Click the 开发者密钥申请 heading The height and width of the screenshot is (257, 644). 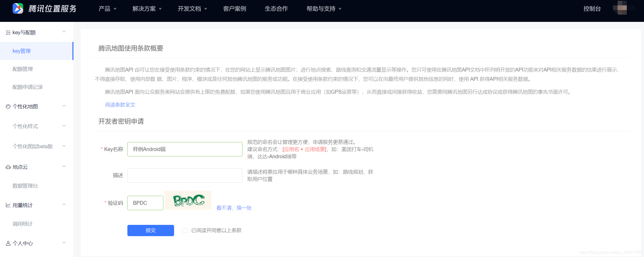[x=121, y=121]
